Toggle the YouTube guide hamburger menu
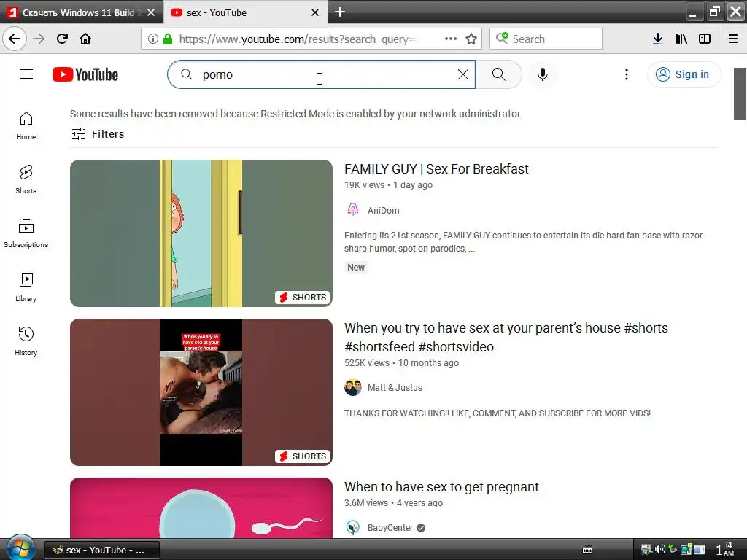 [26, 74]
